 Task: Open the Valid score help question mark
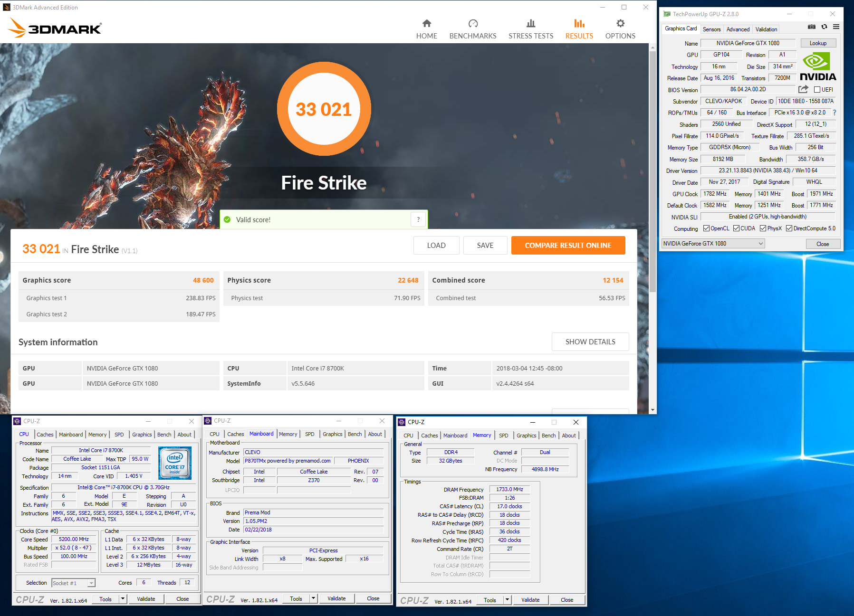(418, 219)
